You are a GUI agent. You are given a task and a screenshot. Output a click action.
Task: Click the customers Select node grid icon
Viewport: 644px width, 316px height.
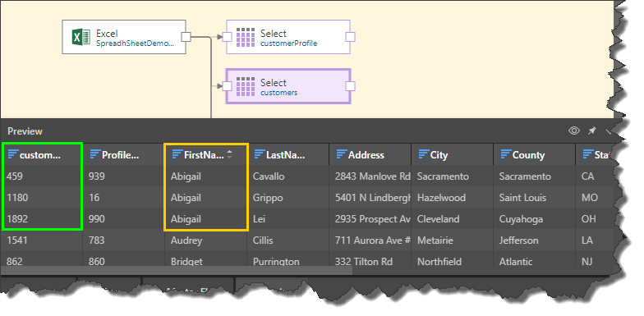(x=246, y=86)
